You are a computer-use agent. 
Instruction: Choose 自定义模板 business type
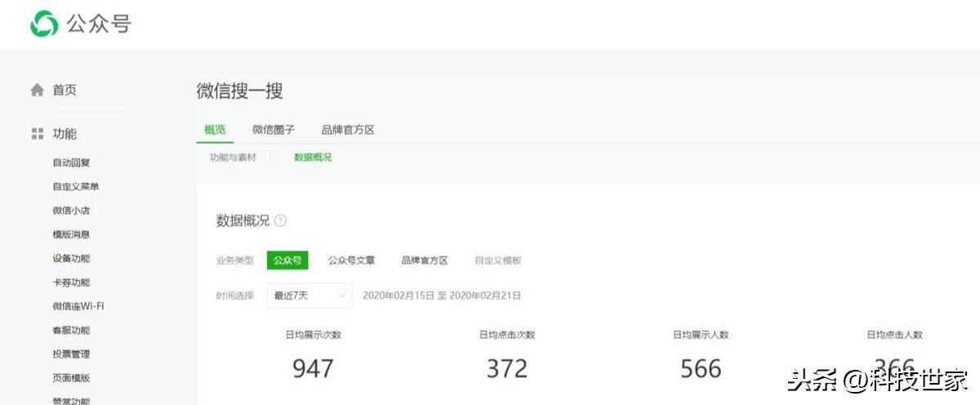pyautogui.click(x=498, y=260)
